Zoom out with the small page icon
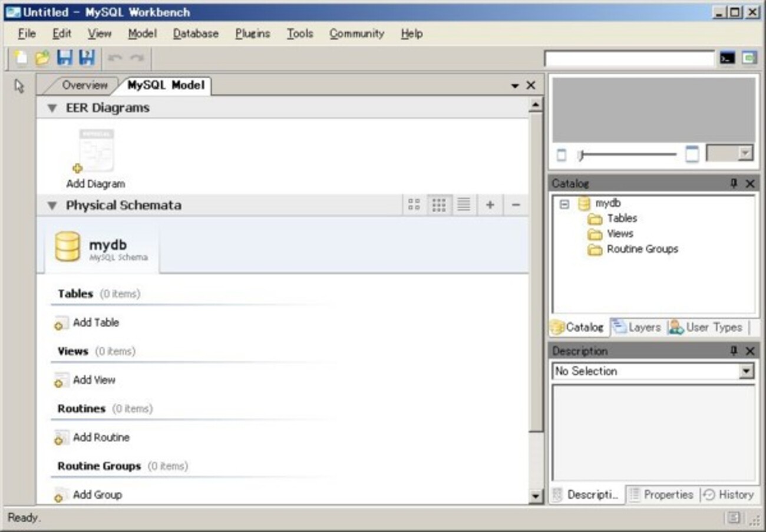766x532 pixels. click(562, 155)
